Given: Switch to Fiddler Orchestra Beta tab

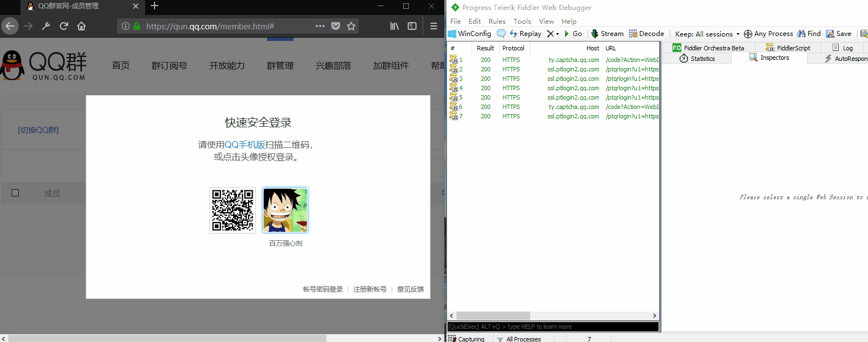Looking at the screenshot, I should coord(708,48).
